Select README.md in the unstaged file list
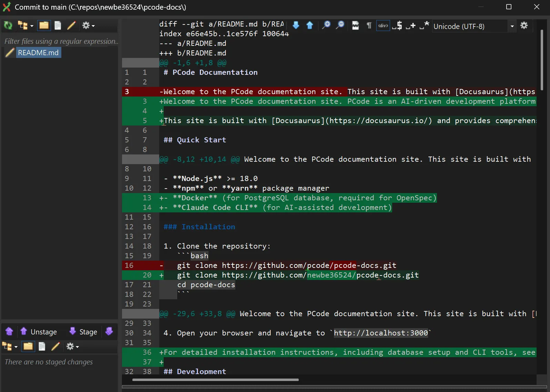550x392 pixels. tap(38, 53)
